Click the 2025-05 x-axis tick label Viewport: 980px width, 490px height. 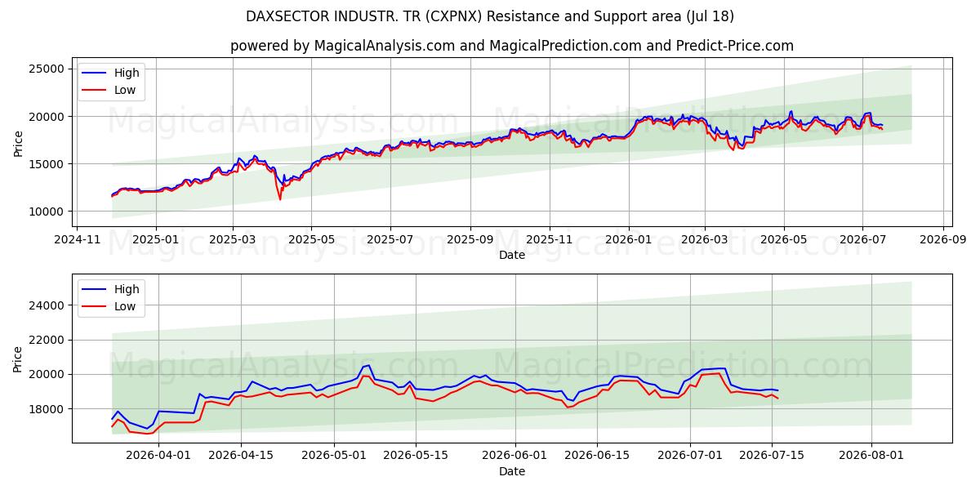310,240
